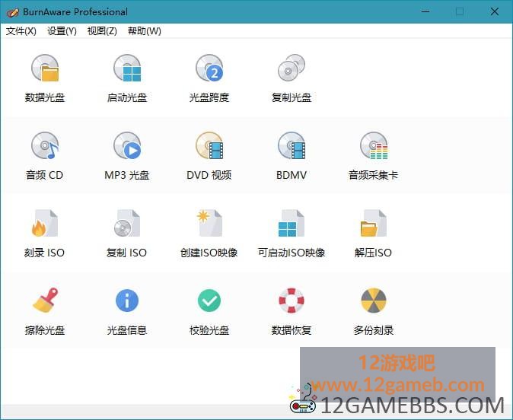Open 可启动ISO映像 bootable ISO tool
The image size is (513, 420).
tap(292, 234)
